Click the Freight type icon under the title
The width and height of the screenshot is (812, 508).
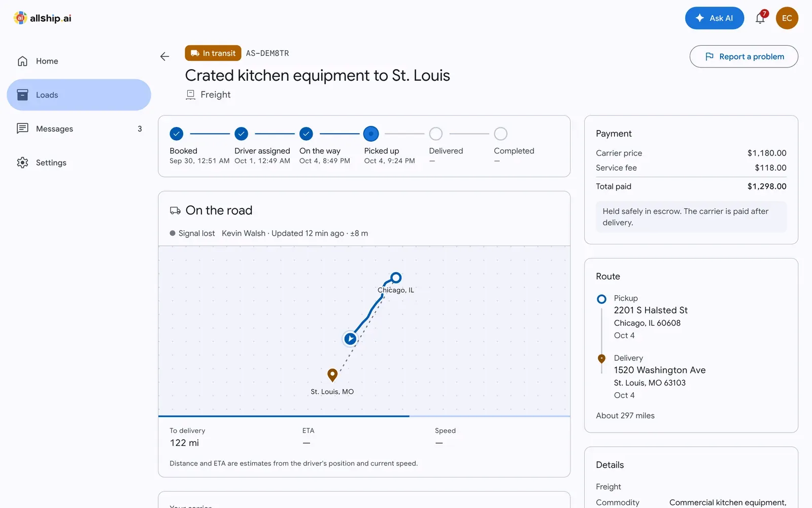190,94
